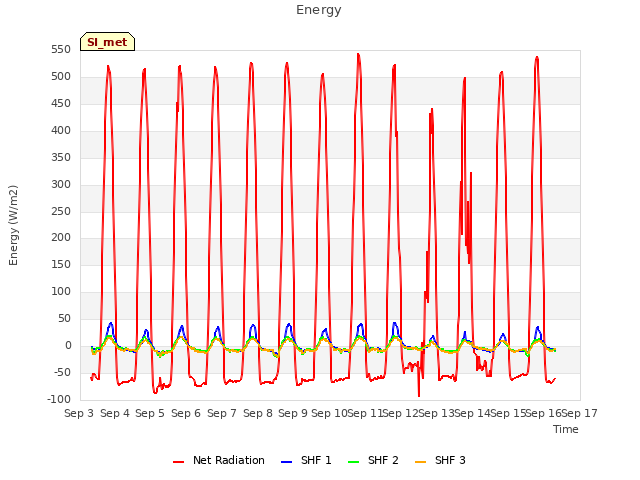
Task: Click the Sep 5 x-axis tick label
Action: [x=150, y=413]
